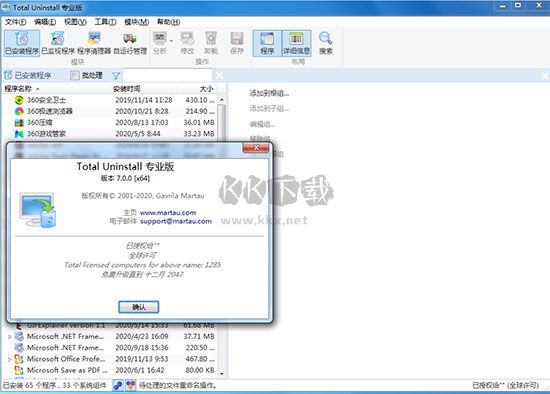Open the 已监视程序 module
Screen dimensions: 550x394
58,43
